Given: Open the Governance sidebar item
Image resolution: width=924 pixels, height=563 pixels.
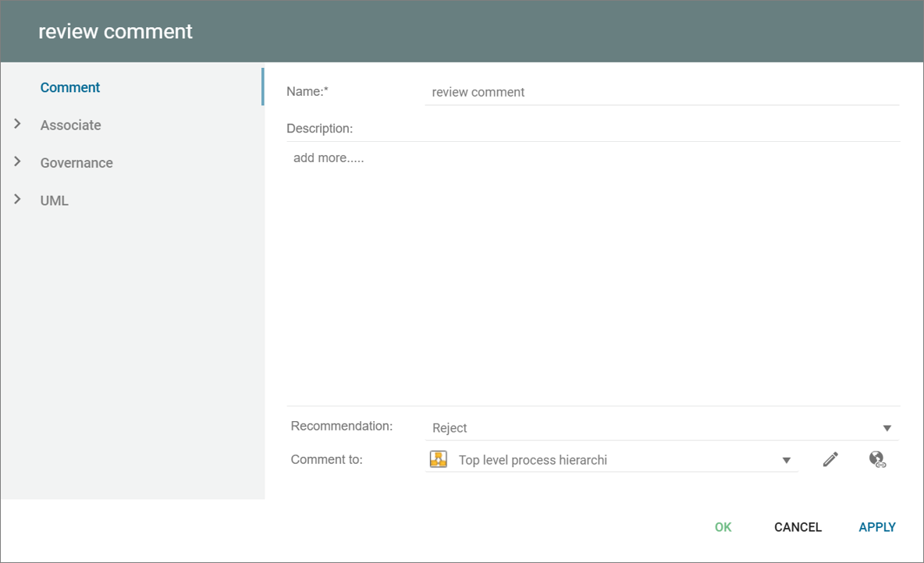Looking at the screenshot, I should (76, 163).
